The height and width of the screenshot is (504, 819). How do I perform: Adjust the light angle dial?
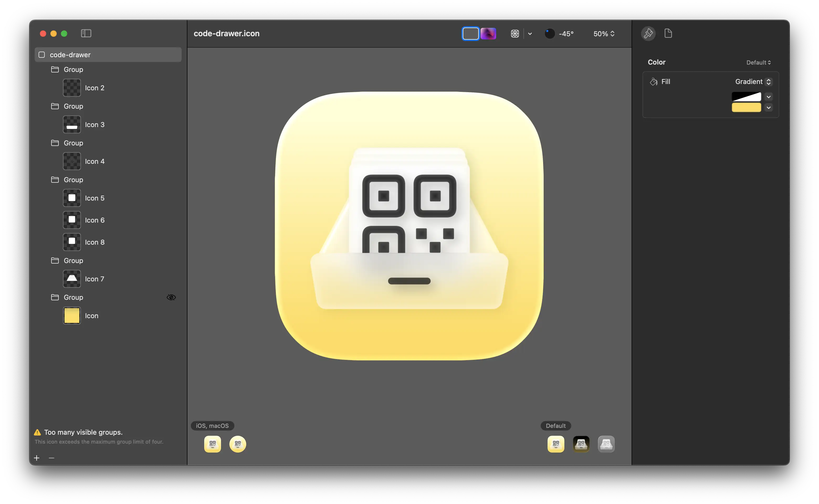pos(549,34)
